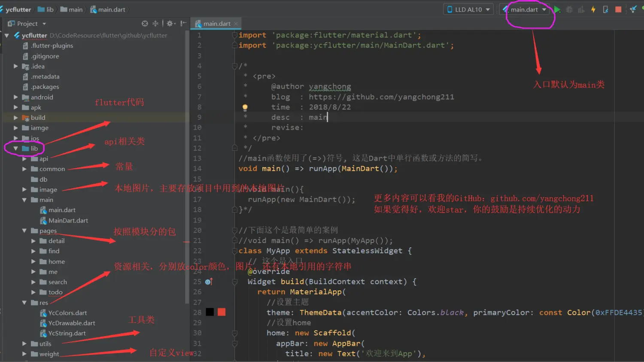
Task: Select .flutter-plugins file
Action: pos(48,46)
